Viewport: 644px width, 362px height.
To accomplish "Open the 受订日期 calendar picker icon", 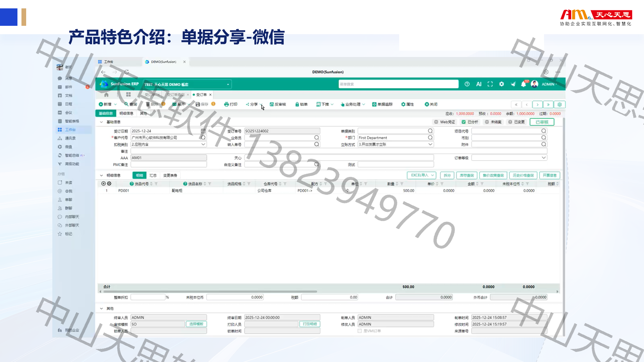I will click(x=203, y=131).
